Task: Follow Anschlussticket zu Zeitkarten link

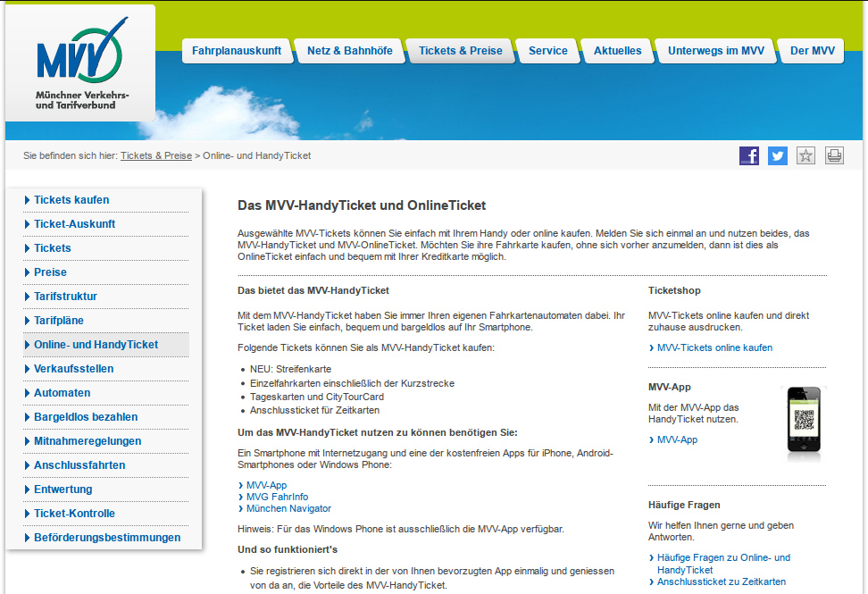Action: point(722,581)
